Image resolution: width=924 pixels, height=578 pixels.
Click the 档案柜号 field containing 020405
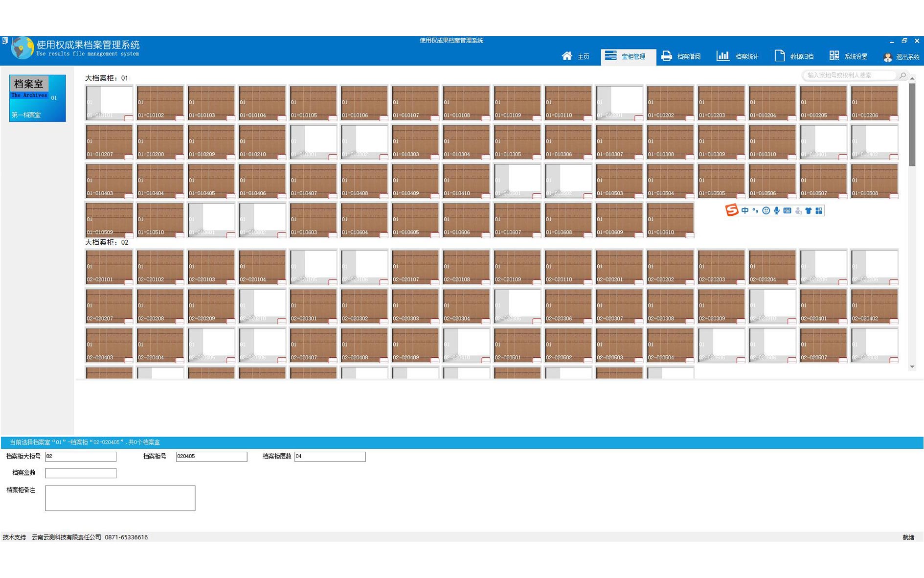tap(211, 457)
